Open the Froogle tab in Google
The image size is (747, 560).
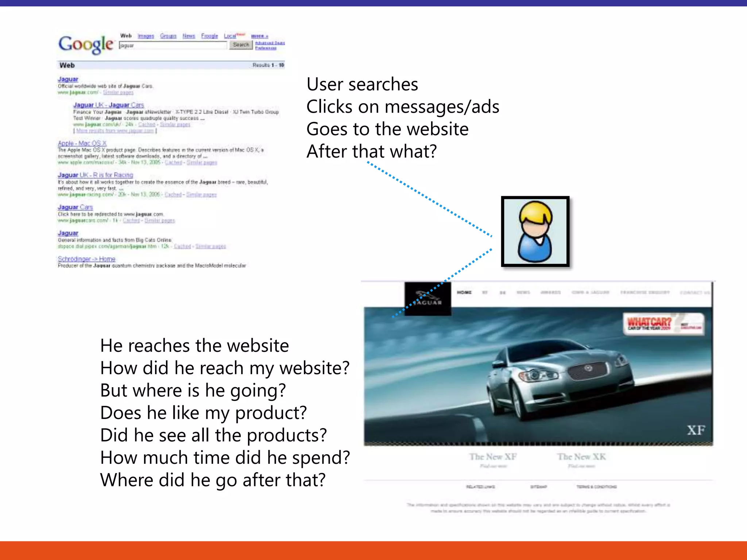pos(209,36)
